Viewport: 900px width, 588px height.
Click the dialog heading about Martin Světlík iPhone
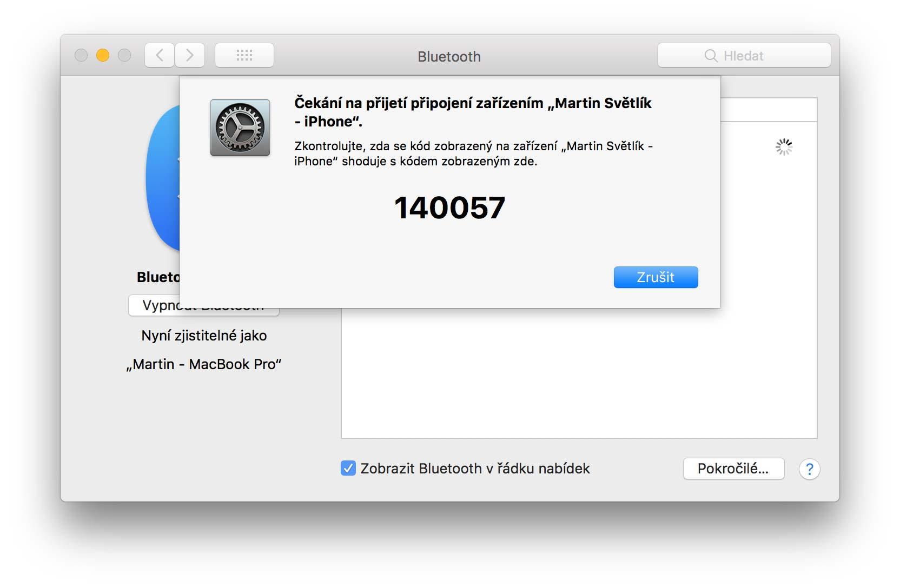[473, 112]
